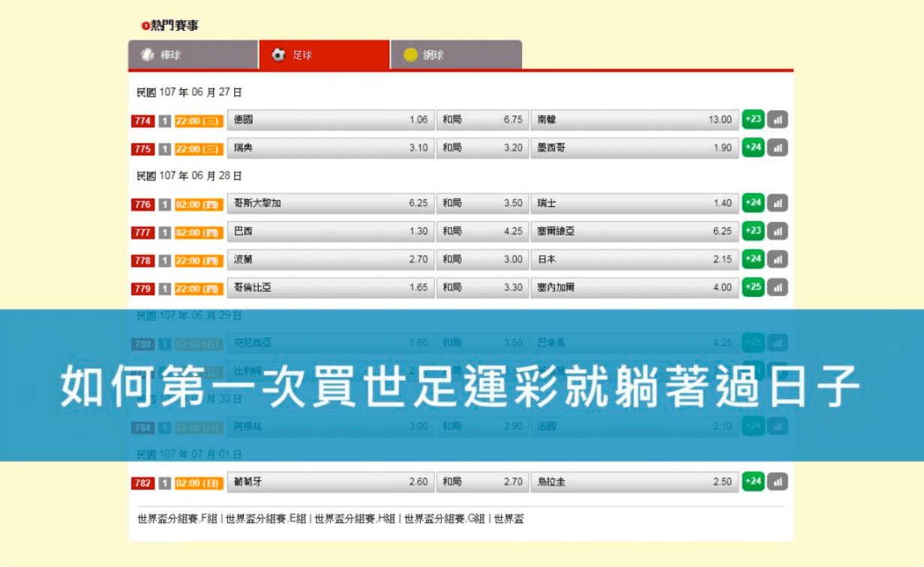Select 和局 draw at 2.70 for match 782
The height and width of the screenshot is (567, 924).
tap(482, 482)
